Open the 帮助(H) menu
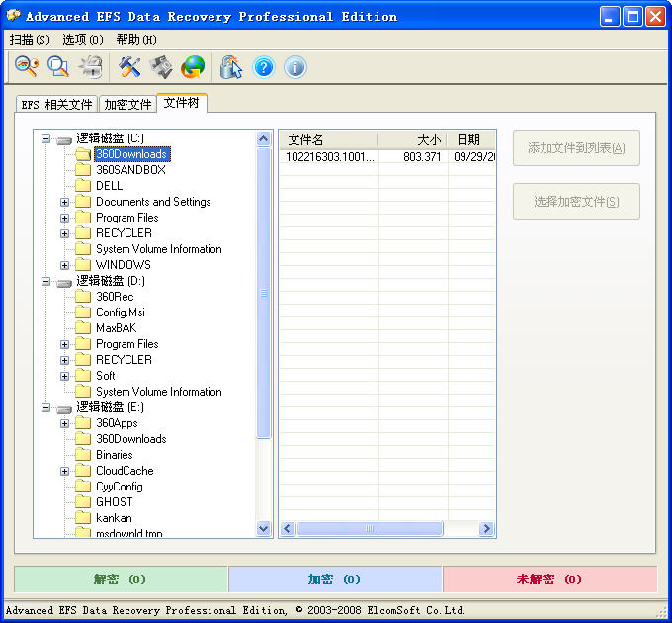 coord(135,40)
